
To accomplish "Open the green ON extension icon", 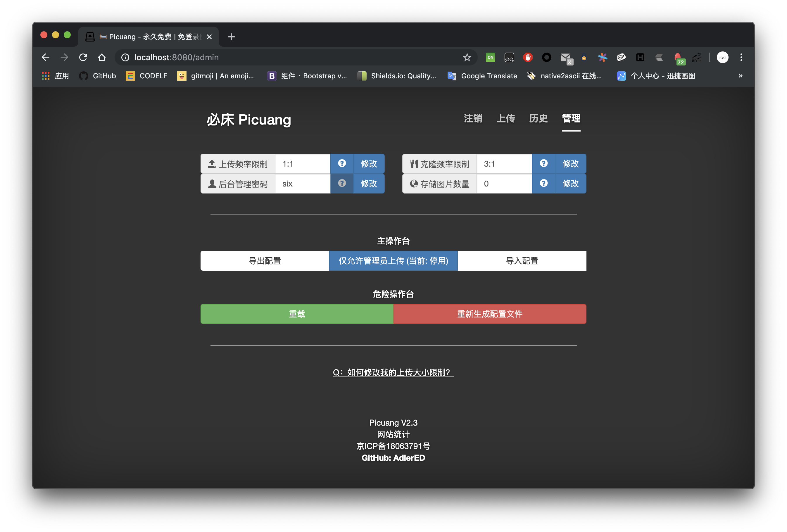I will 490,57.
